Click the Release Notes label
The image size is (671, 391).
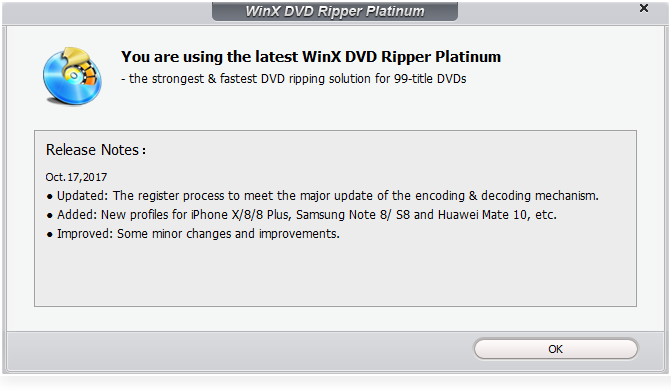tap(96, 150)
